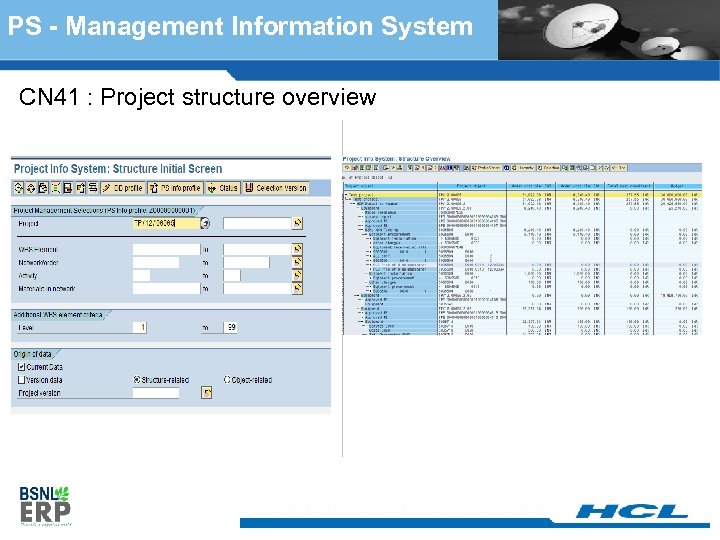Click the Materials in network to-field

click(257, 288)
